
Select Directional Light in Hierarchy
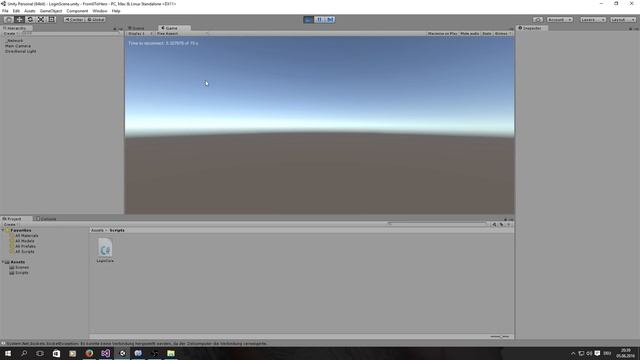click(x=20, y=51)
